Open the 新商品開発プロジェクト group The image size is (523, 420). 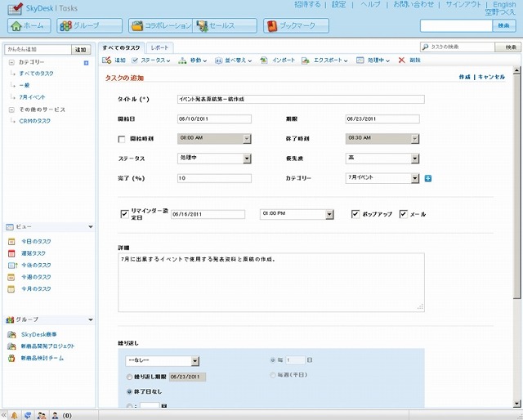[x=47, y=346]
